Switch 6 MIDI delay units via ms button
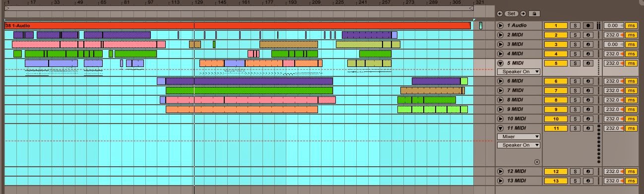The image size is (644, 194). [631, 81]
